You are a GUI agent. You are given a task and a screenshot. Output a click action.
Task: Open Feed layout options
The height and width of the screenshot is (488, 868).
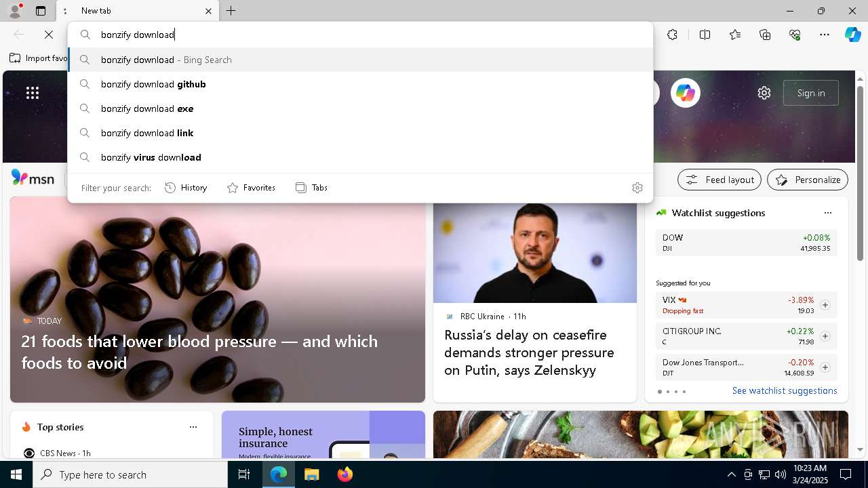point(719,180)
